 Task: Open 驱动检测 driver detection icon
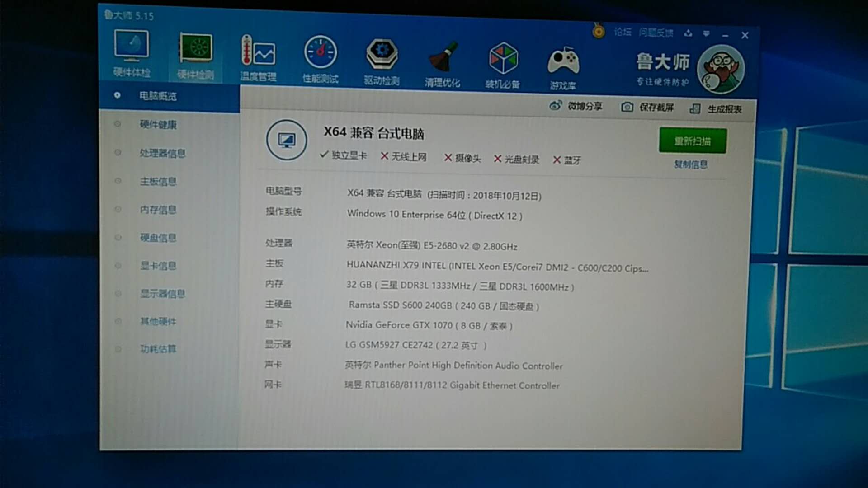coord(382,62)
